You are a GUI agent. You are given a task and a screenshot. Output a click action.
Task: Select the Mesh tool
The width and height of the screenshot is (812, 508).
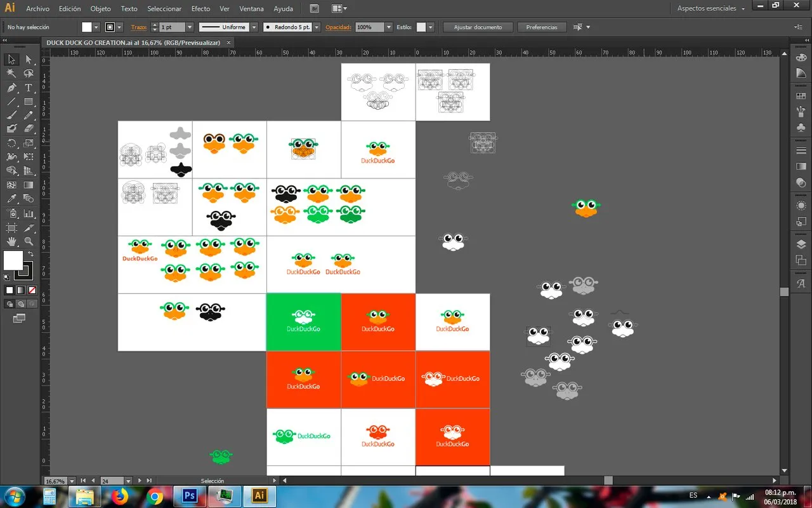coord(11,185)
